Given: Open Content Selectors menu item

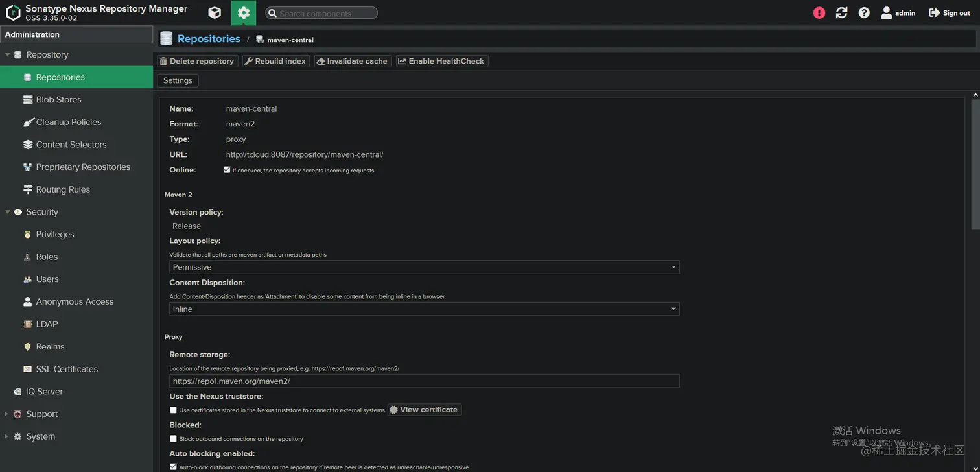Looking at the screenshot, I should [x=76, y=145].
